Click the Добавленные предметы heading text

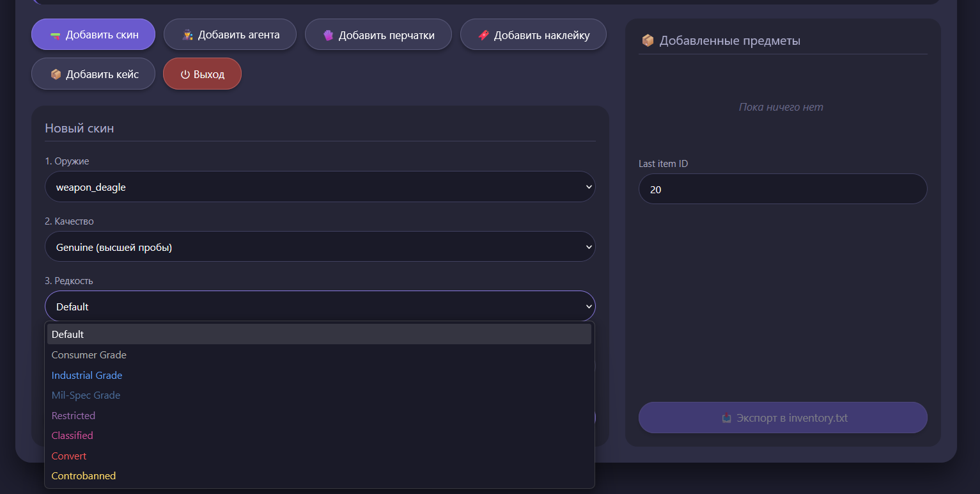730,41
